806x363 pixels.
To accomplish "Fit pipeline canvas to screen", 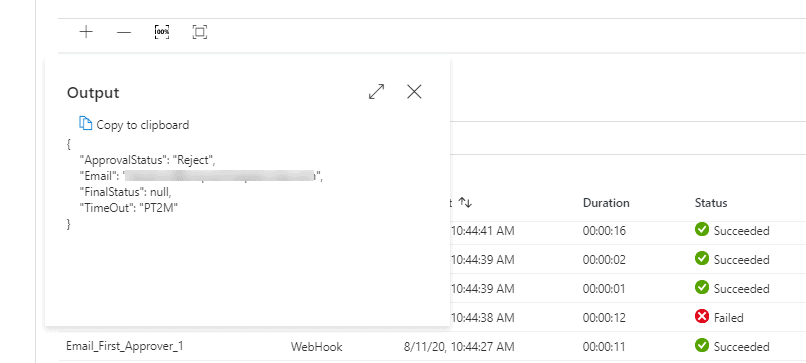I will (199, 32).
